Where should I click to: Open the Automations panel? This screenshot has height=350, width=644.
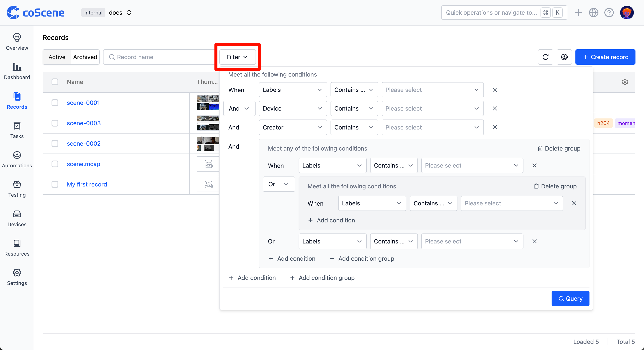[x=17, y=159]
